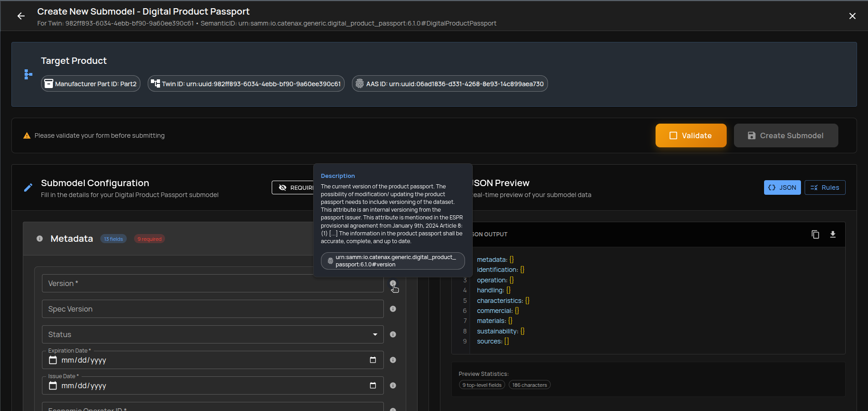Copy JSON output to clipboard
Screen dimensions: 868x411
(815, 234)
